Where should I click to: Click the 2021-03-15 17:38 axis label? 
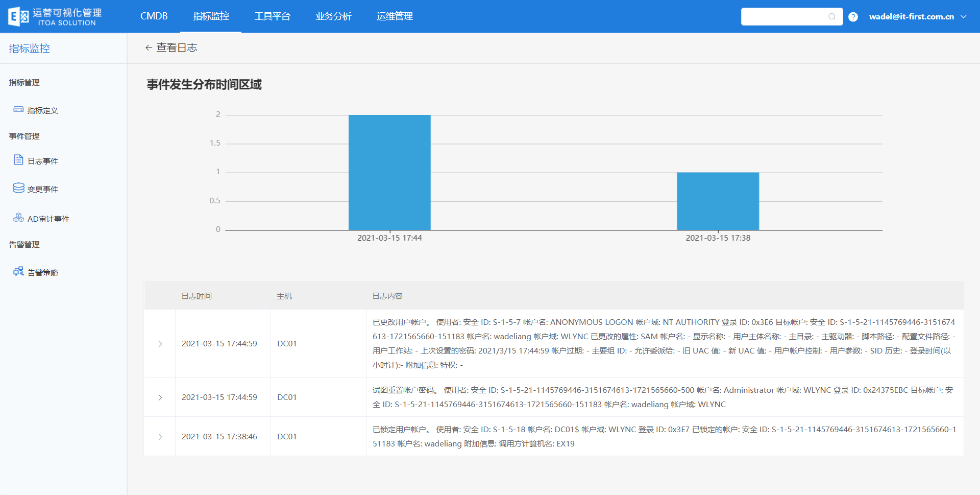coord(718,238)
